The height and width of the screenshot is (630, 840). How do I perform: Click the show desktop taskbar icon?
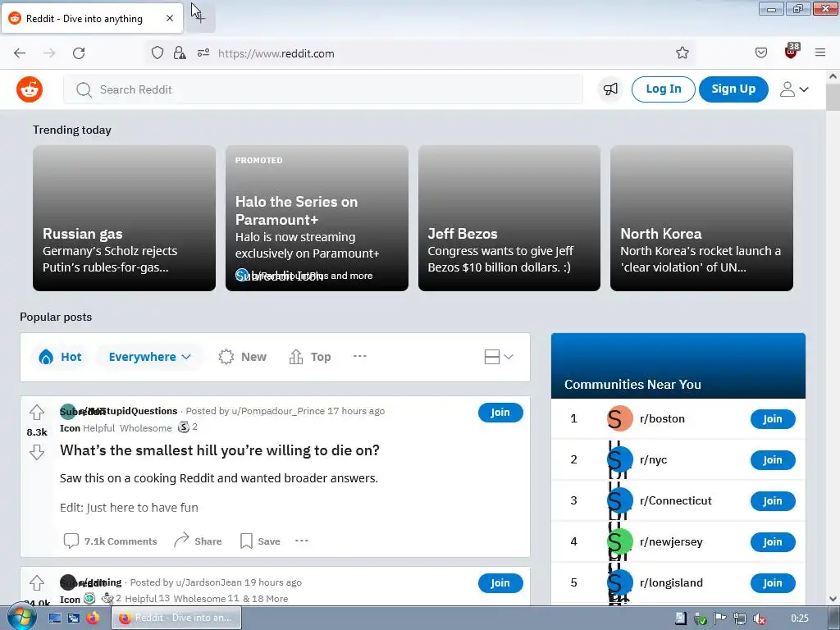click(x=55, y=619)
